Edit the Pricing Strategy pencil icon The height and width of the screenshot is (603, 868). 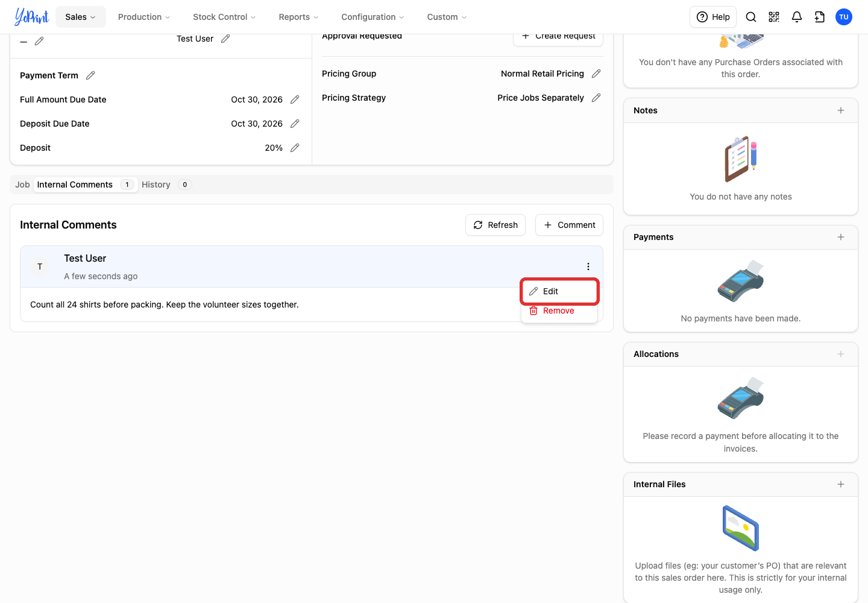click(596, 98)
